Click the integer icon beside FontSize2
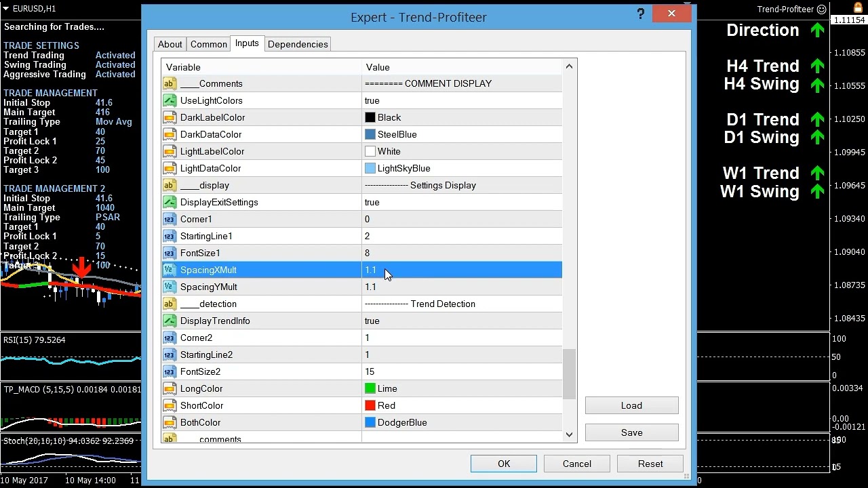 pyautogui.click(x=169, y=371)
